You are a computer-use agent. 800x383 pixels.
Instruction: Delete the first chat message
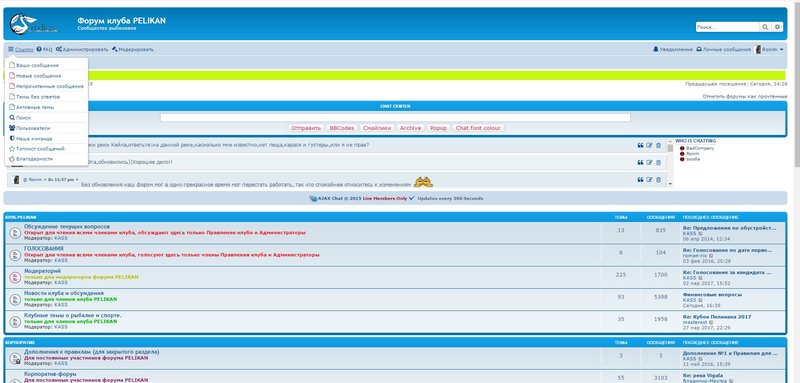pyautogui.click(x=658, y=145)
